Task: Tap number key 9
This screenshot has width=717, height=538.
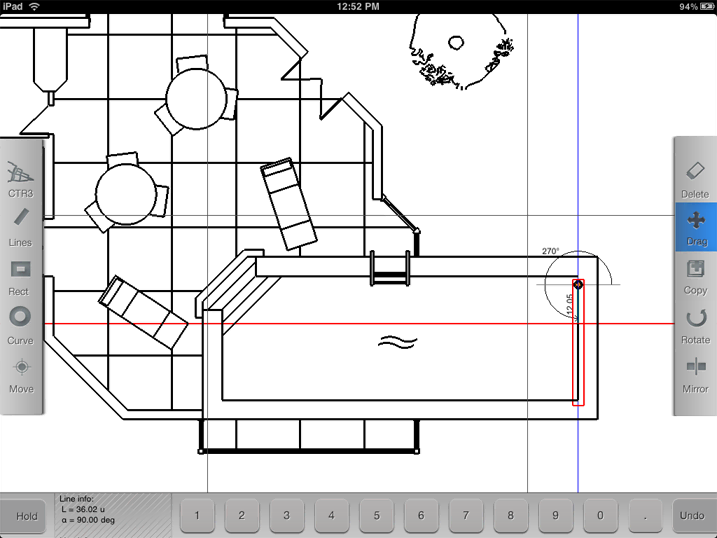Action: pos(556,516)
